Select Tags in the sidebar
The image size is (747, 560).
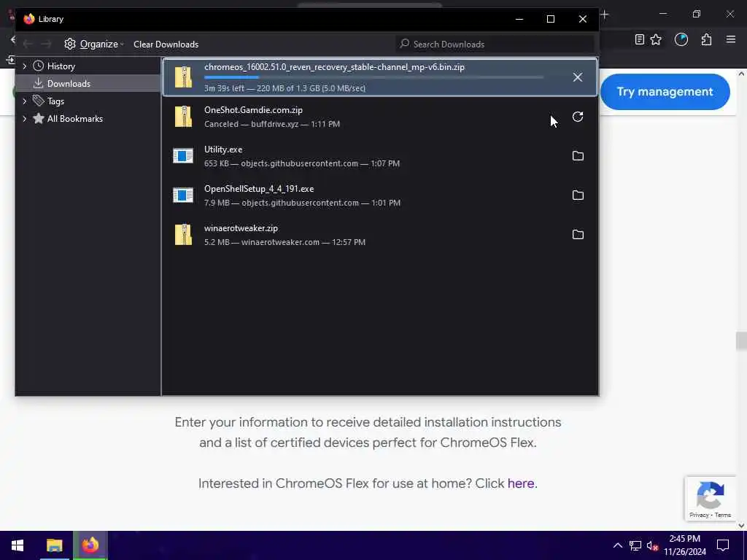(55, 101)
